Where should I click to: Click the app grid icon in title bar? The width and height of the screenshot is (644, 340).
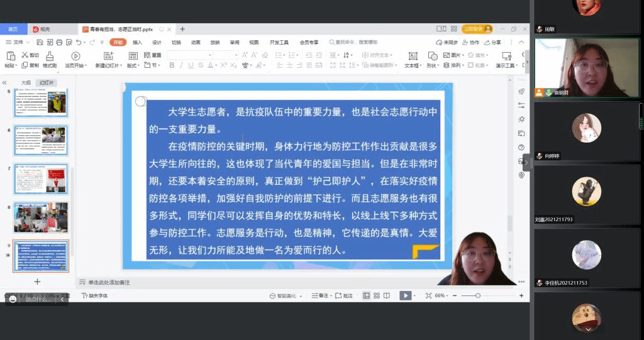pyautogui.click(x=454, y=29)
